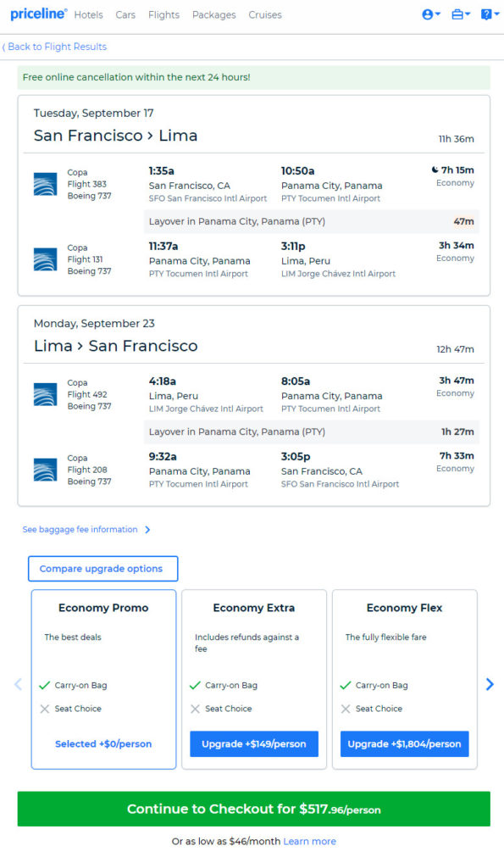Click Copa logo for Flight 208
The height and width of the screenshot is (868, 504).
pyautogui.click(x=46, y=470)
